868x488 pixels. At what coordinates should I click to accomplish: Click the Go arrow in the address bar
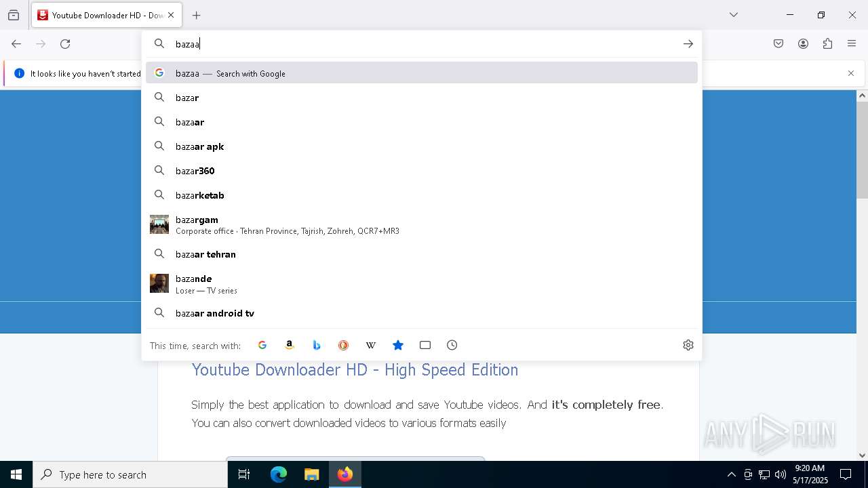[688, 44]
